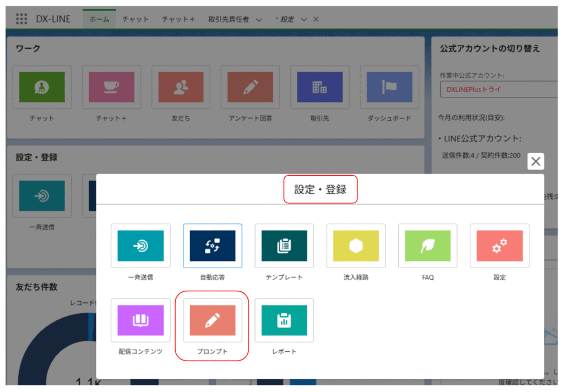Image resolution: width=564 pixels, height=392 pixels.
Task: Click the 自動応答 icon tile
Action: 212,246
